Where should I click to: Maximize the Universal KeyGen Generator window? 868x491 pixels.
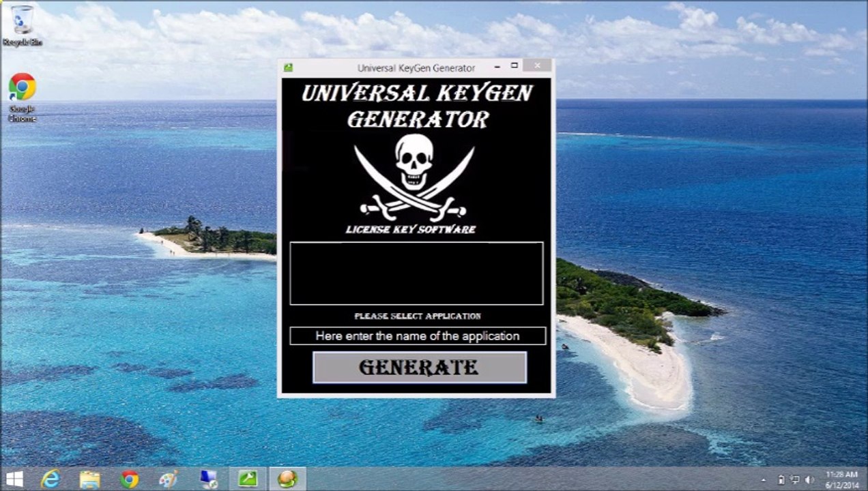point(514,66)
